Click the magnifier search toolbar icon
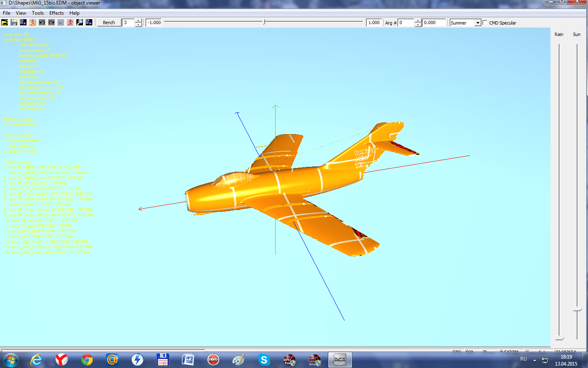The image size is (588, 368). click(80, 22)
